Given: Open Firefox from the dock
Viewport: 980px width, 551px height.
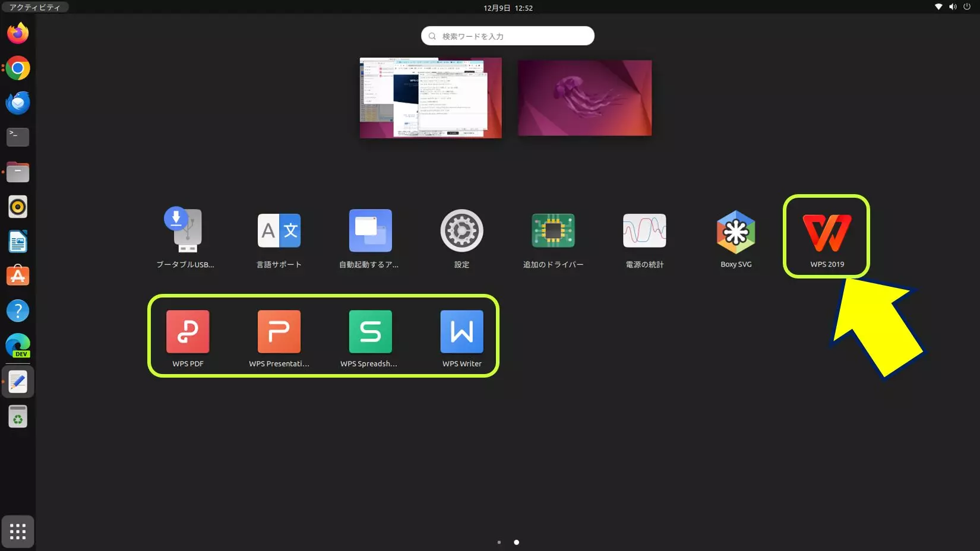Looking at the screenshot, I should point(18,33).
